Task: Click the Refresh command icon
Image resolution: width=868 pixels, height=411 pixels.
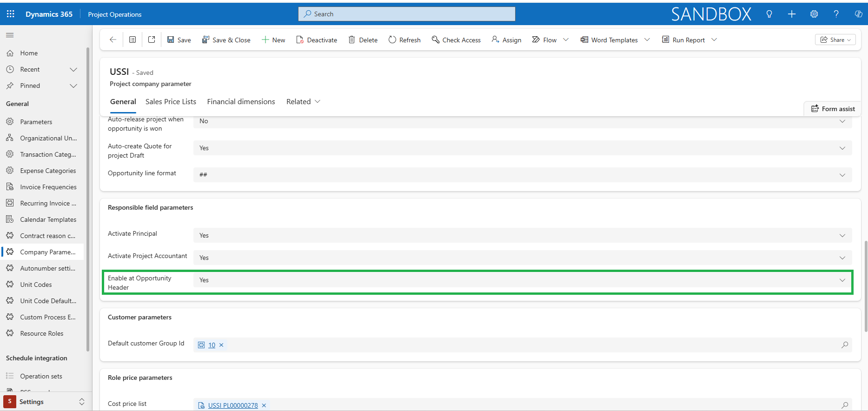Action: coord(392,40)
